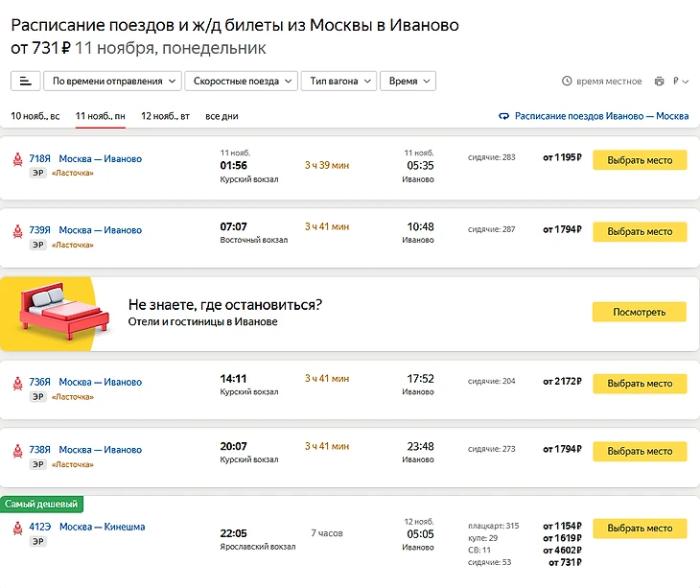Click the print icon
The image size is (700, 588).
pyautogui.click(x=659, y=82)
